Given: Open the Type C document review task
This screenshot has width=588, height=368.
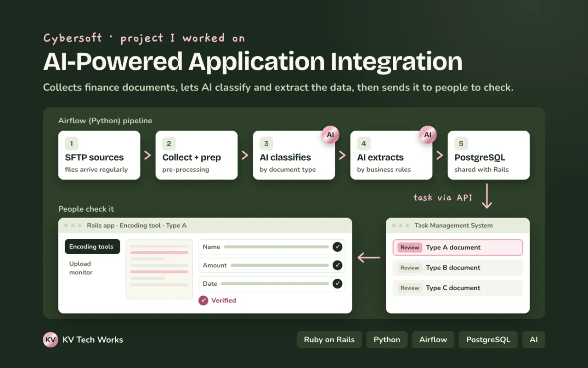Looking at the screenshot, I should click(458, 288).
